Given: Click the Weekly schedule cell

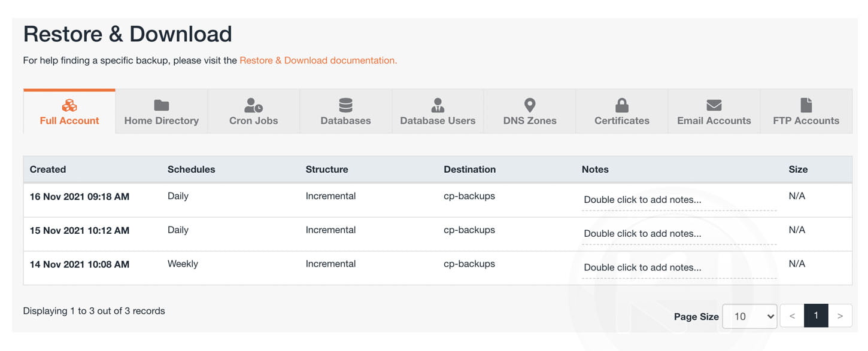Looking at the screenshot, I should [x=183, y=264].
